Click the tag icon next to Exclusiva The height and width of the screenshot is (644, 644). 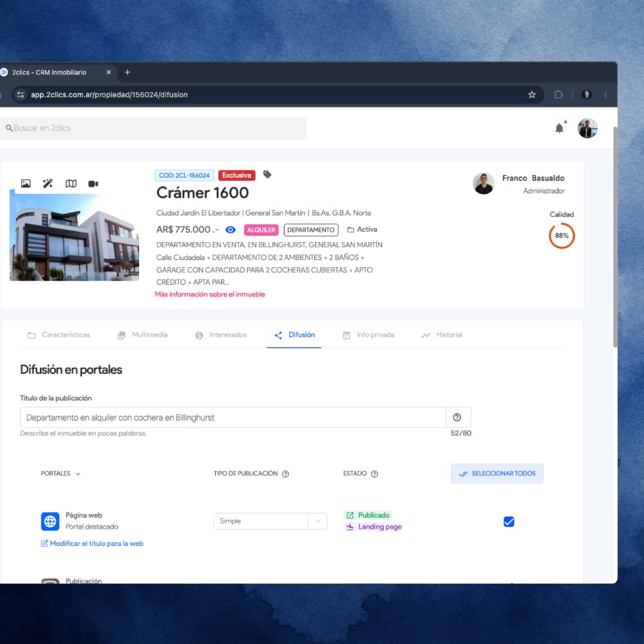(267, 175)
